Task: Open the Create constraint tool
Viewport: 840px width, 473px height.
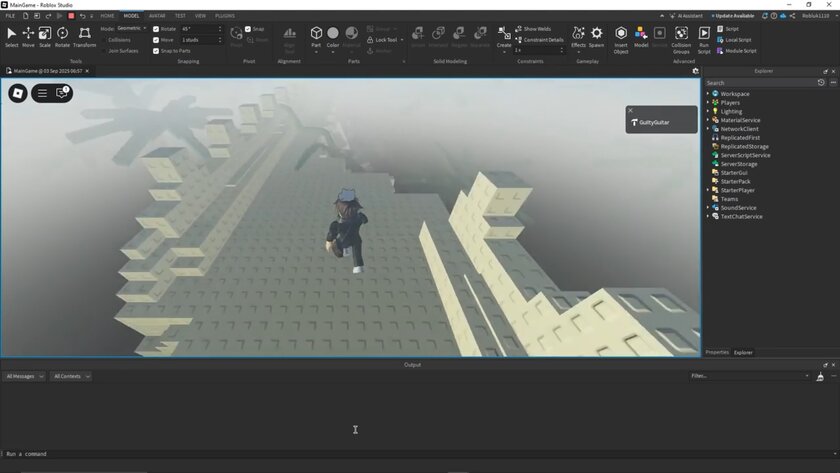Action: (504, 37)
